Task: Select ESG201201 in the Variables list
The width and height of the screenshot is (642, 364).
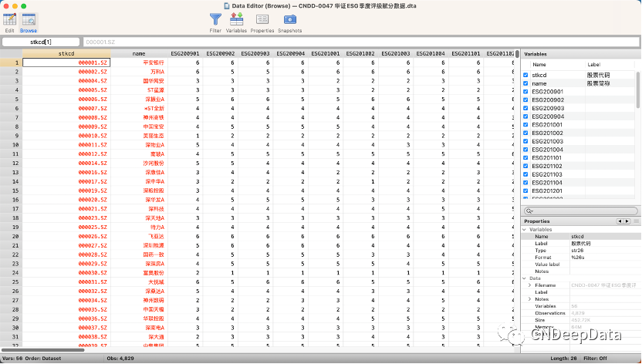Action: pyautogui.click(x=547, y=190)
